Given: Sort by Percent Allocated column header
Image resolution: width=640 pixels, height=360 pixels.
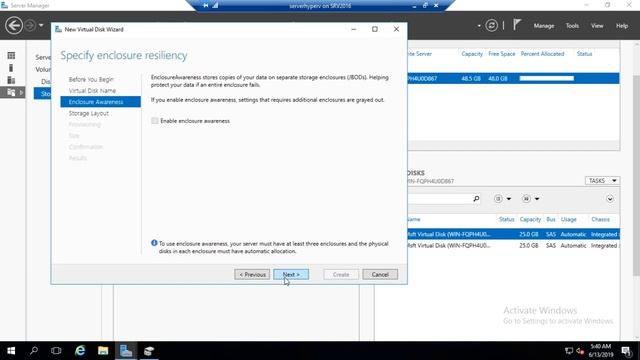Looking at the screenshot, I should [542, 54].
